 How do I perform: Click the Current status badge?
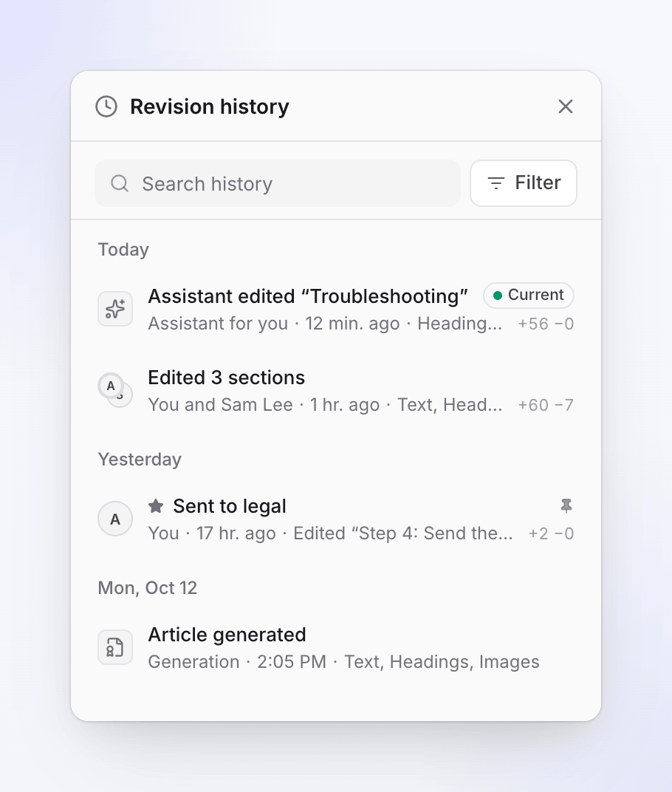point(529,295)
